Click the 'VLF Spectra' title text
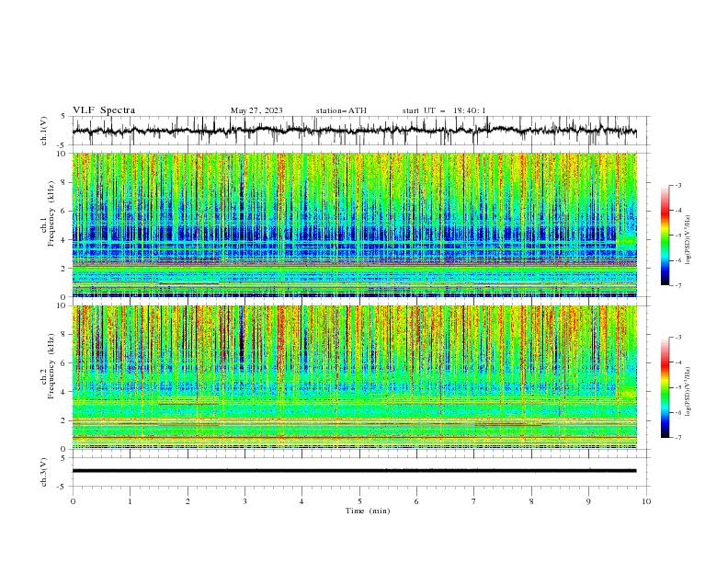 (104, 110)
